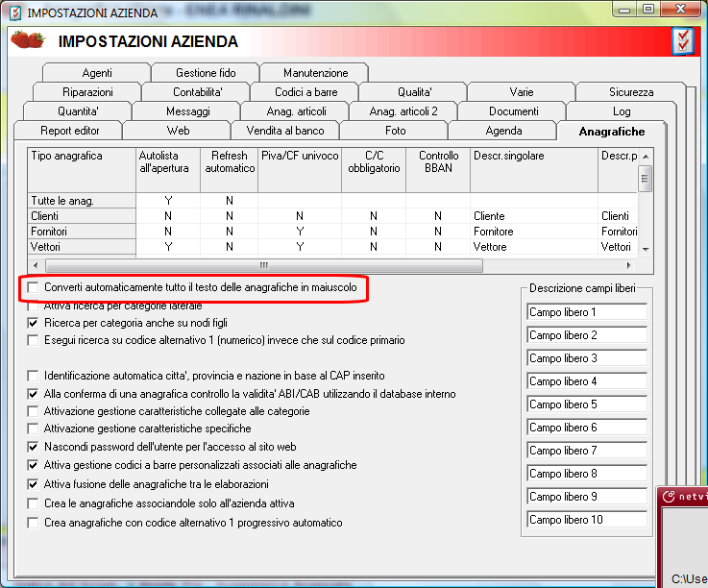Viewport: 708px width, 588px height.
Task: Switch to the Riparazioni tab
Action: point(87,92)
